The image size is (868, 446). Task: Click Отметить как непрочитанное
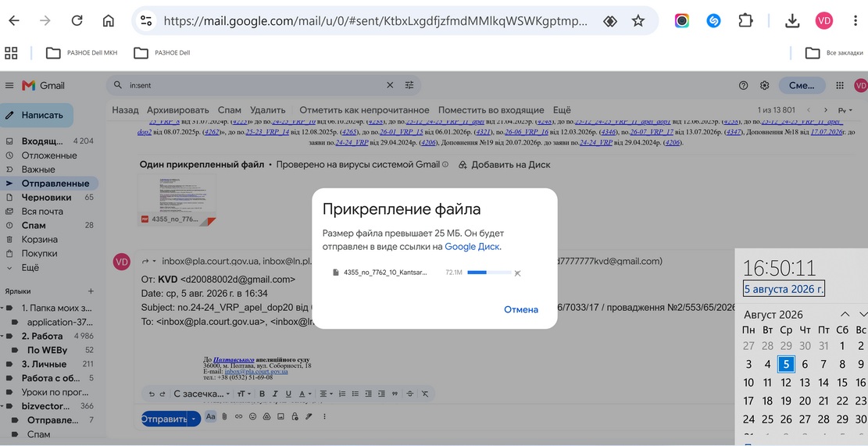[x=364, y=110]
